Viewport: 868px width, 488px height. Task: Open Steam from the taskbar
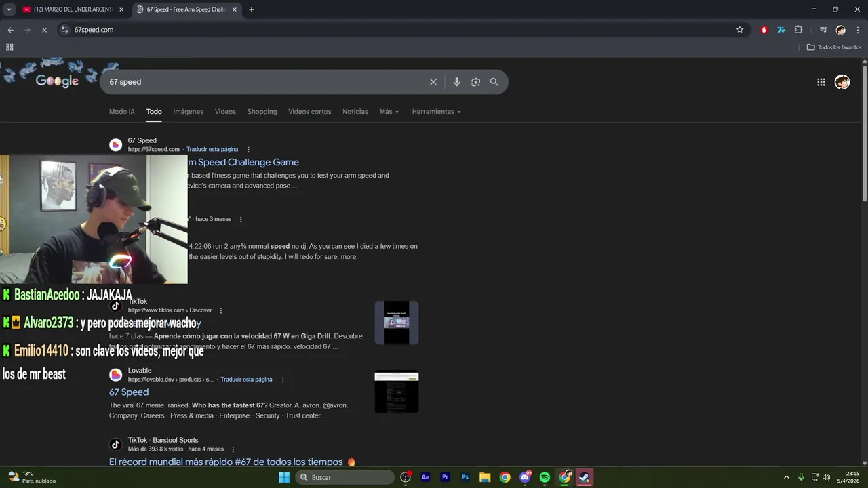tap(585, 477)
